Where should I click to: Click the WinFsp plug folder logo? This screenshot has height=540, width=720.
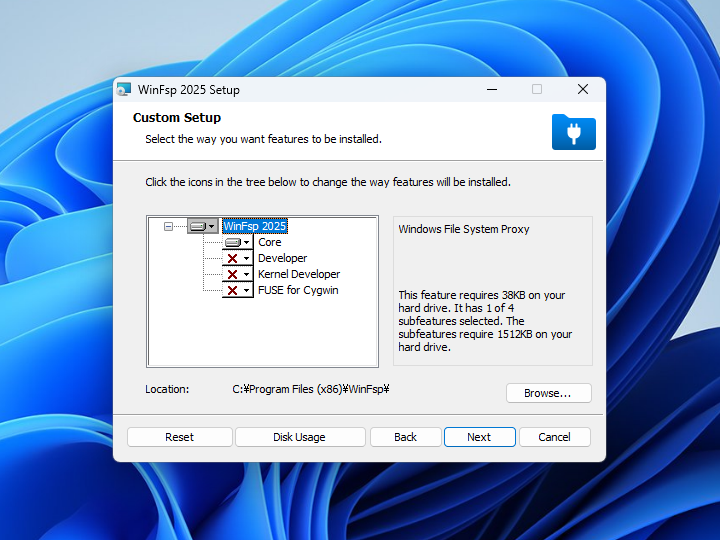574,132
